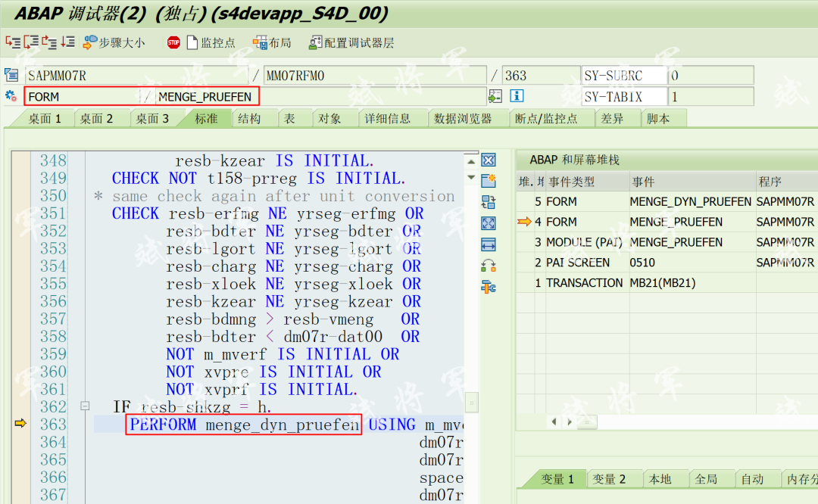
Task: Click the blue information icon beside line field
Action: [517, 96]
